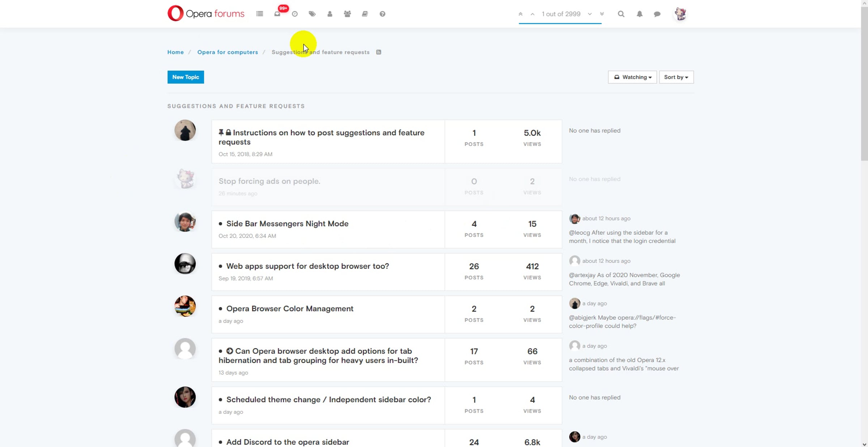Click the 412 views count
868x447 pixels.
click(x=532, y=267)
